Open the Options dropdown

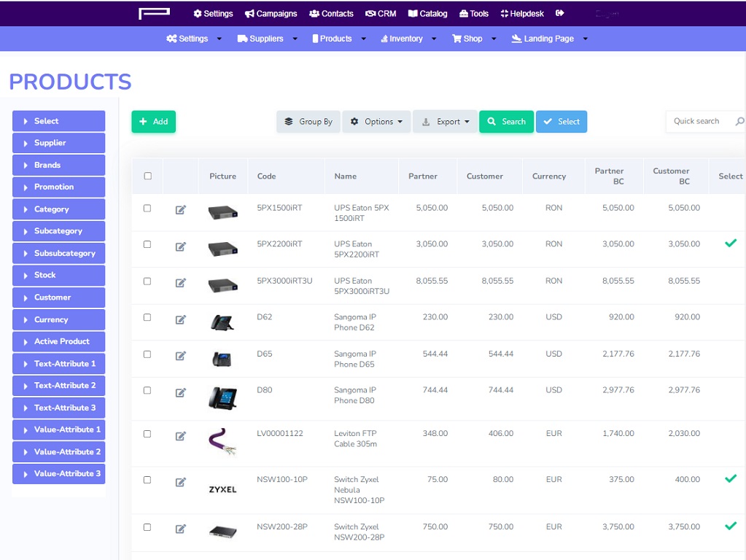(376, 122)
